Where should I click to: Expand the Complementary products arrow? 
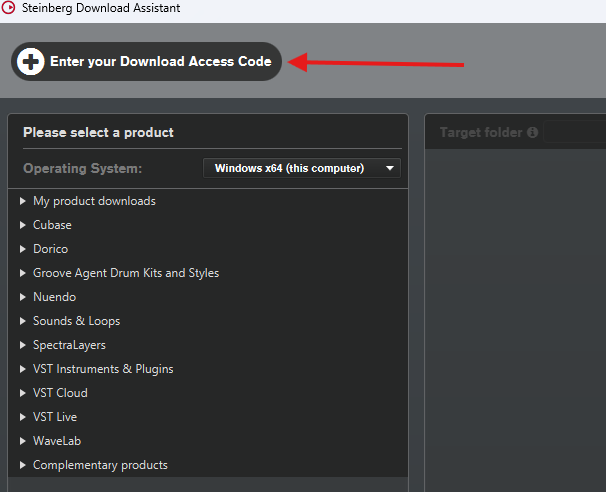(x=23, y=465)
